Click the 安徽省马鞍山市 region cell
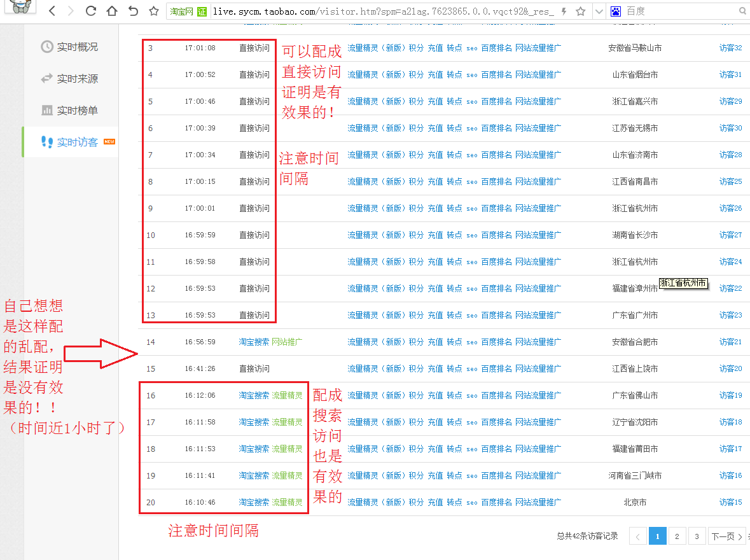750x560 pixels. click(x=635, y=48)
